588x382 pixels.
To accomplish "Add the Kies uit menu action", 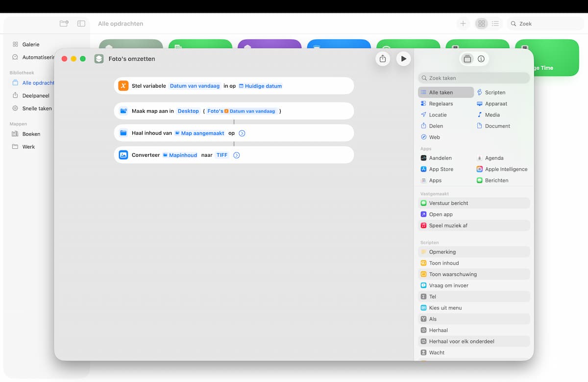I will (x=474, y=308).
